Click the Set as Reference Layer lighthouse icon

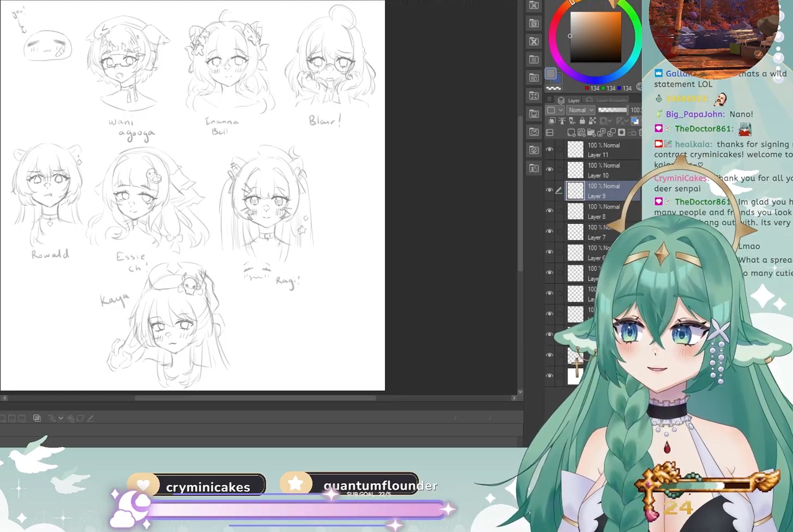(562, 121)
